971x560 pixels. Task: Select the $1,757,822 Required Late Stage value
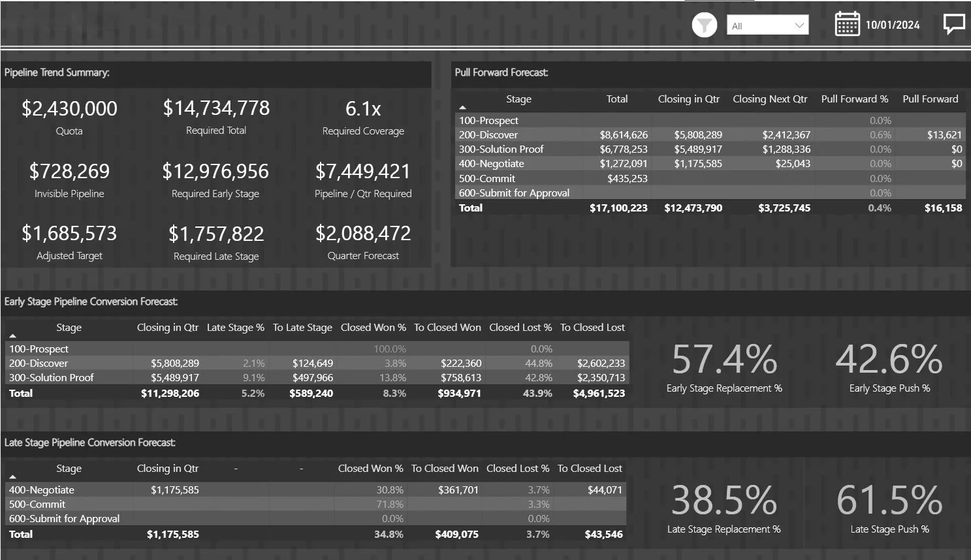click(x=216, y=234)
